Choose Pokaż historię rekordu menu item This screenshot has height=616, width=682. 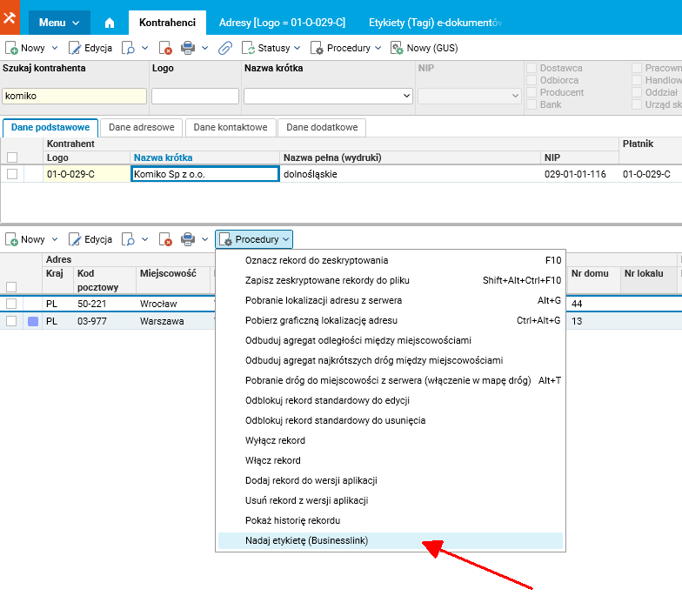[x=391, y=520]
